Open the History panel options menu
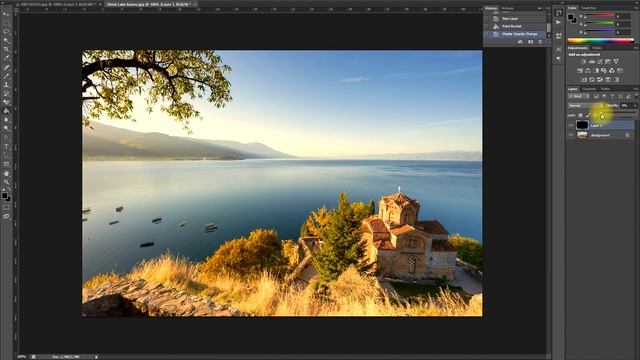Viewport: 640px width, 360px height. click(548, 8)
